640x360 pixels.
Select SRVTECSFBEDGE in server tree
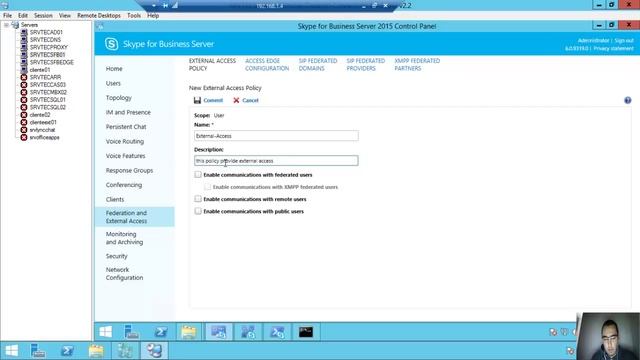click(x=51, y=62)
